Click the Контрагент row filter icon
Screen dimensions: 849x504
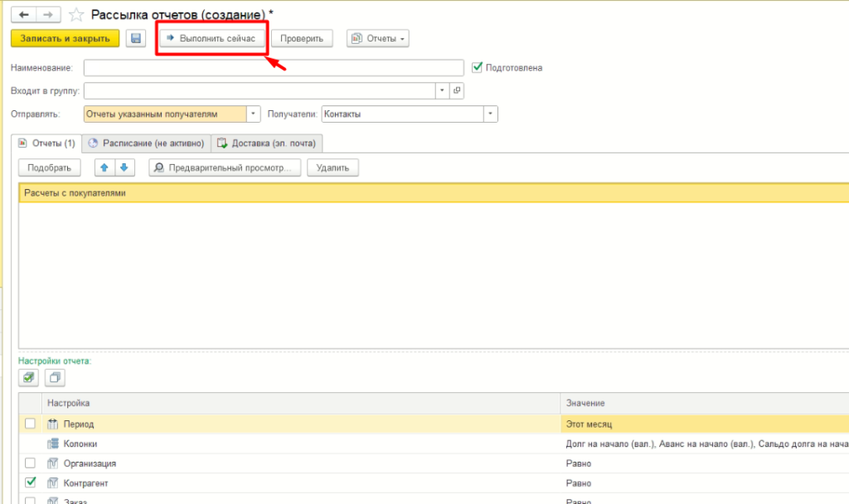tap(52, 483)
